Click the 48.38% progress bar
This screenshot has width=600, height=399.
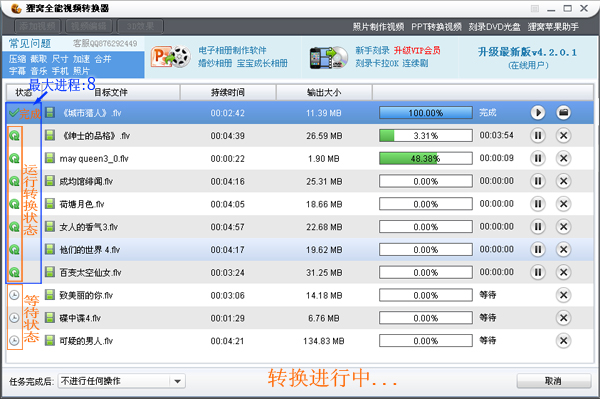click(x=426, y=158)
